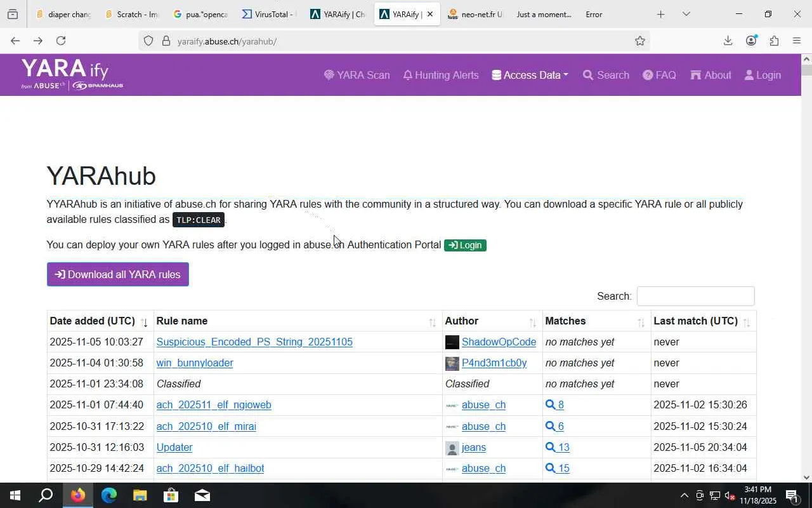Click ShadowOpCode author avatar

(452, 342)
